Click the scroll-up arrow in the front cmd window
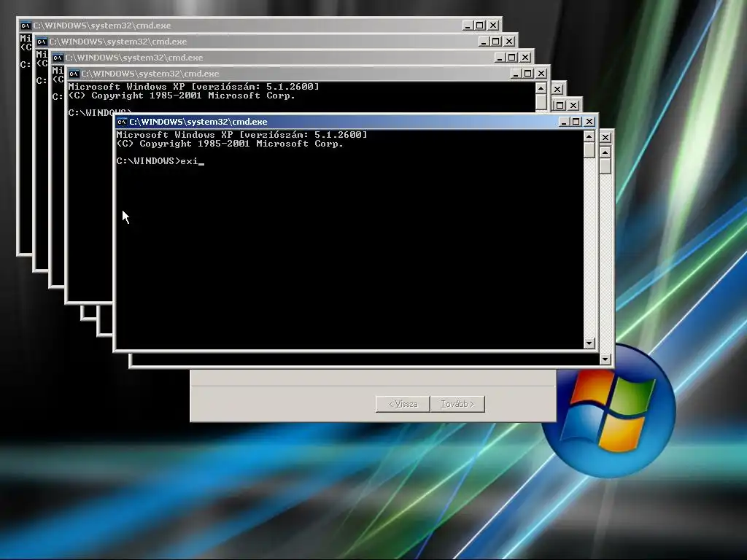The image size is (747, 560). tap(589, 136)
